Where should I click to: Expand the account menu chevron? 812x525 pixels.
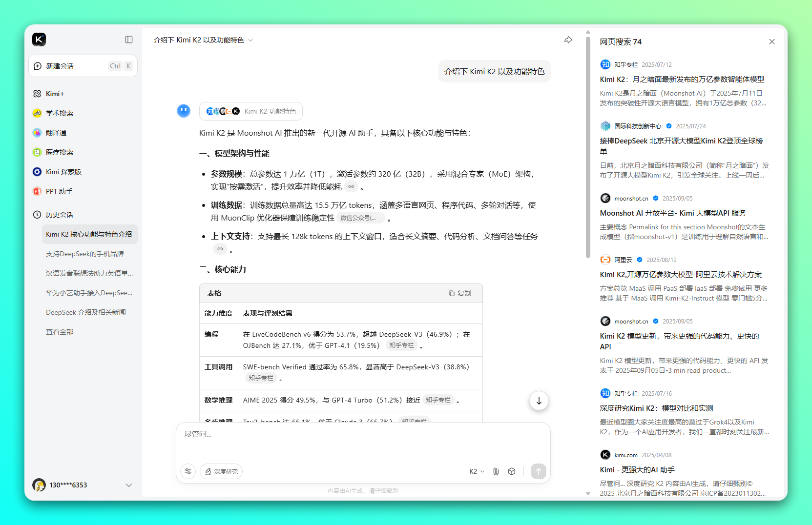pos(129,485)
